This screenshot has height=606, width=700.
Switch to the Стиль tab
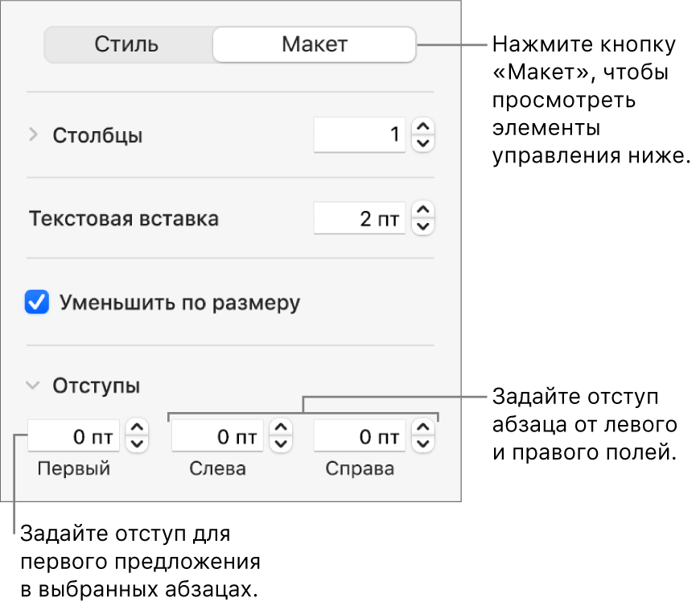pyautogui.click(x=126, y=44)
